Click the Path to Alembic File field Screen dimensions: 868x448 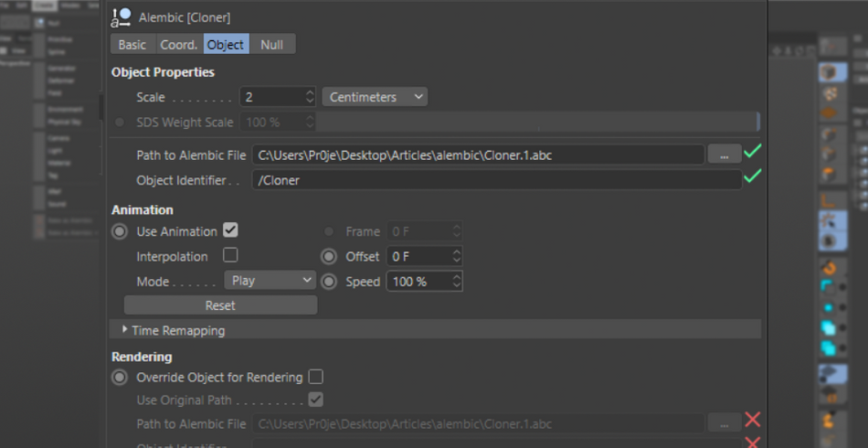click(x=478, y=155)
